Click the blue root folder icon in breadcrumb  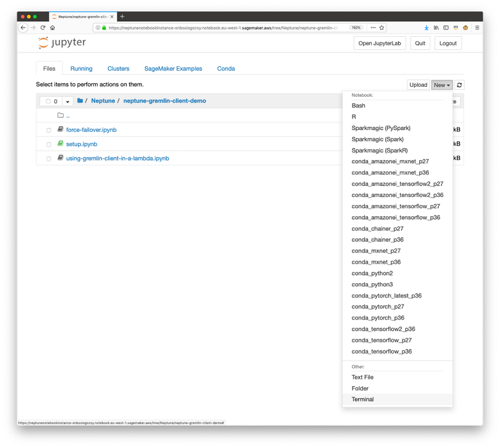pyautogui.click(x=80, y=101)
